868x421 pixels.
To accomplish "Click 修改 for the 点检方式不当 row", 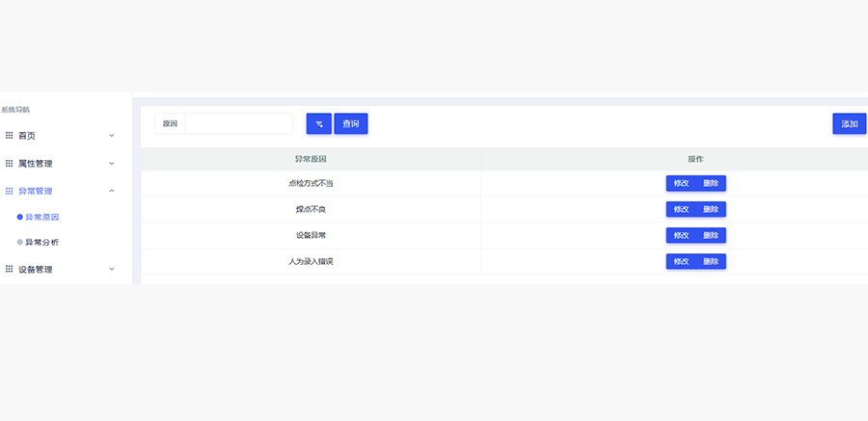I will (x=681, y=183).
